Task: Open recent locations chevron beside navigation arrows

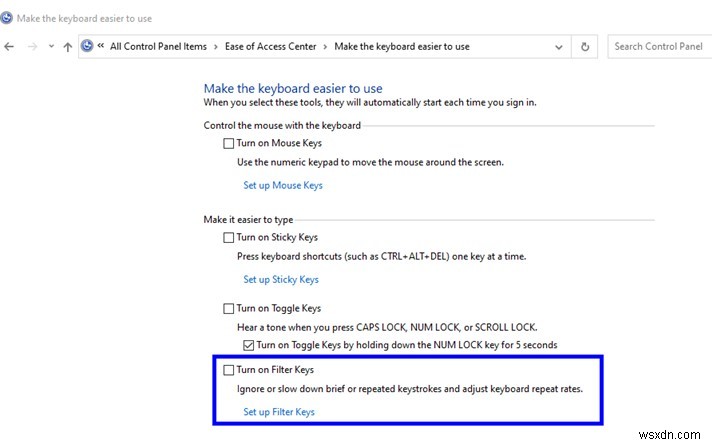Action: [x=51, y=46]
